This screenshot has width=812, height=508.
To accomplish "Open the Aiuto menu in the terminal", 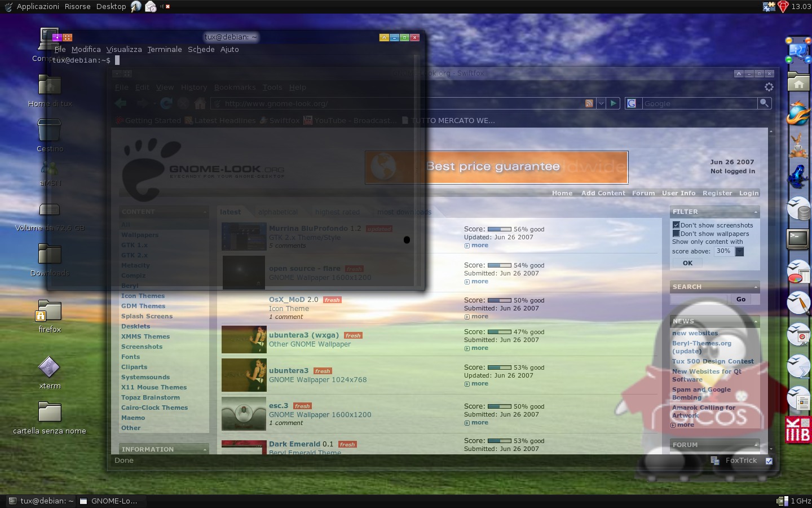I will point(230,50).
